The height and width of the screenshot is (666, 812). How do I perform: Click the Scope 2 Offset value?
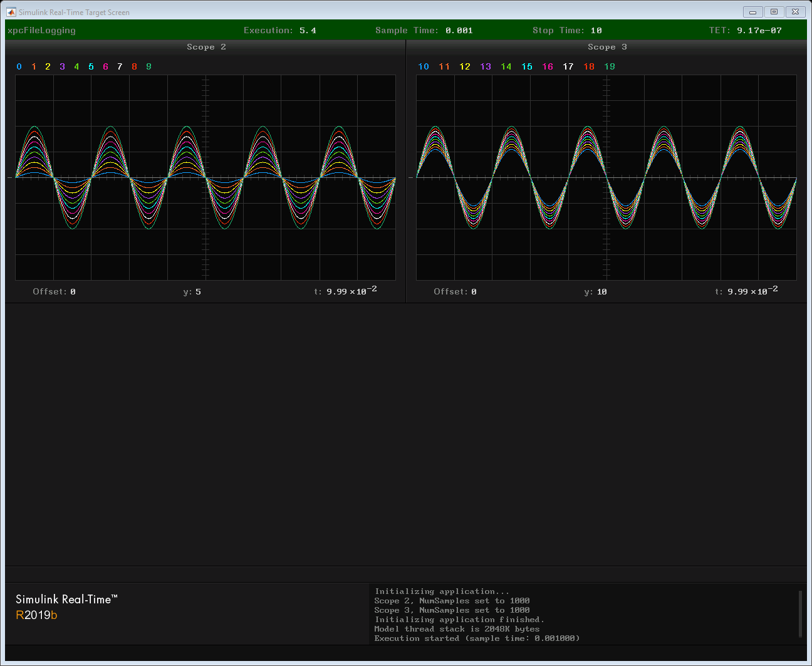pos(73,292)
